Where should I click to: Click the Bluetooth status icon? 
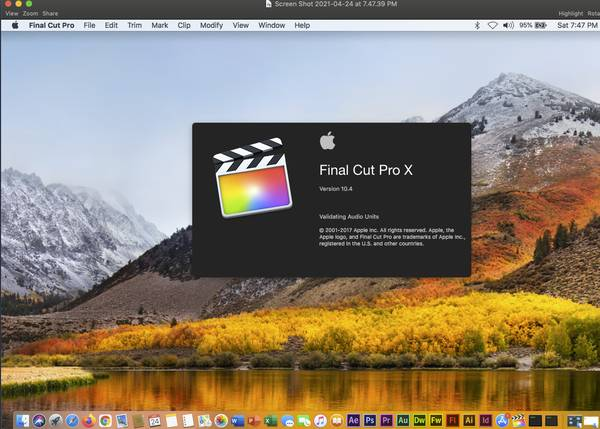pyautogui.click(x=477, y=25)
